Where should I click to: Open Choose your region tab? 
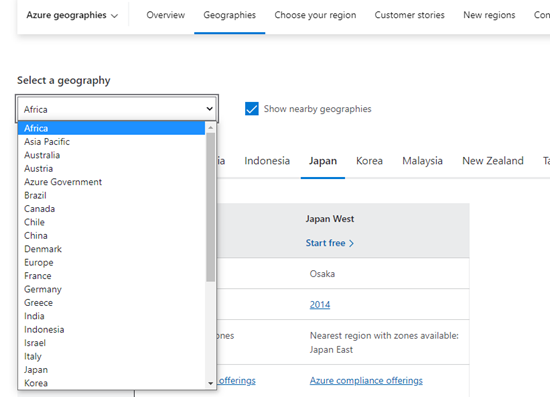pos(315,15)
